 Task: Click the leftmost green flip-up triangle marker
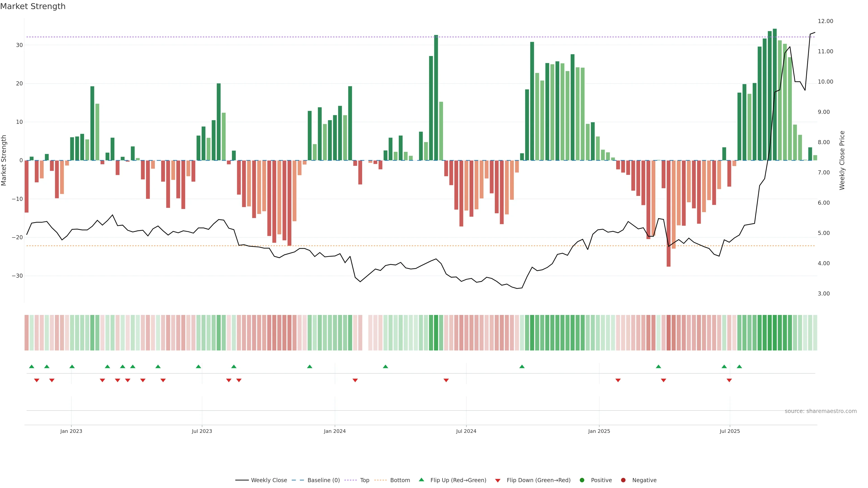32,366
